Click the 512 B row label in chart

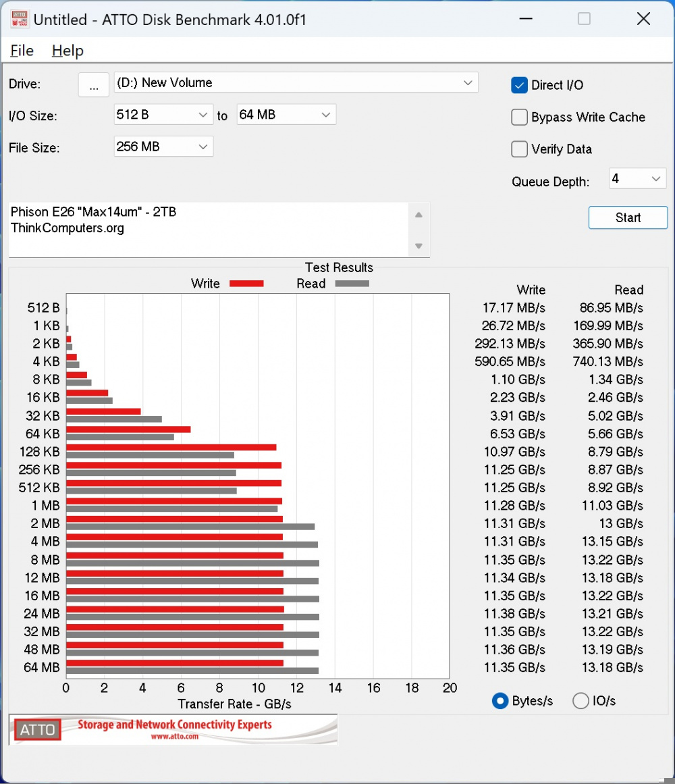click(x=43, y=307)
